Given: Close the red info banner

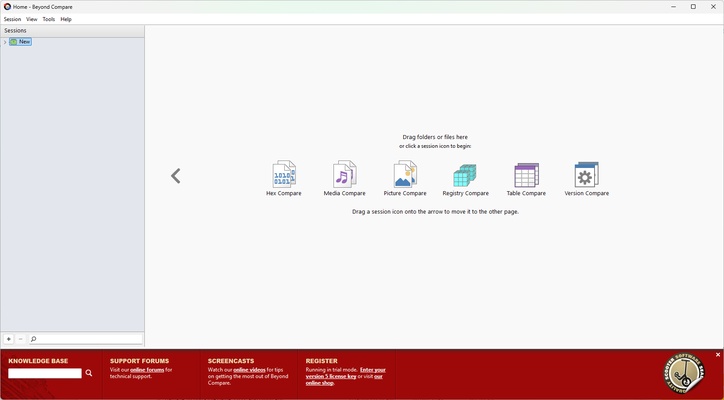Looking at the screenshot, I should pyautogui.click(x=717, y=355).
